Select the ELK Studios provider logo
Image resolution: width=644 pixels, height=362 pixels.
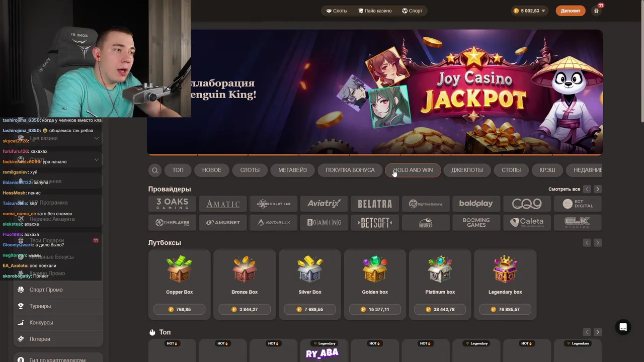(x=578, y=222)
